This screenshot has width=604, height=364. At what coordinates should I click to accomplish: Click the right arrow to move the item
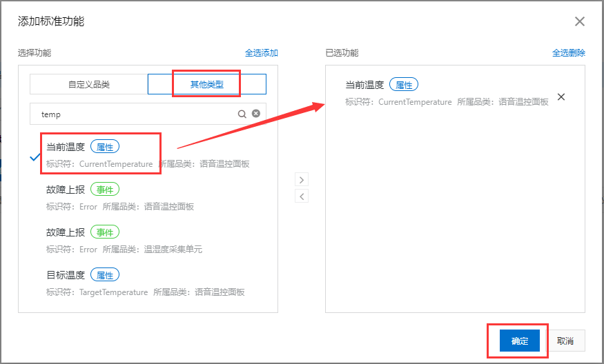(x=301, y=180)
